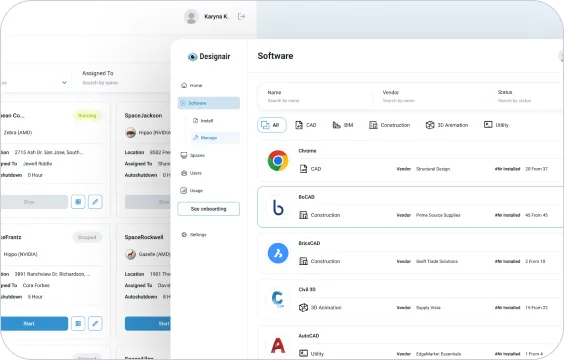This screenshot has width=564, height=360.
Task: Click the CAD category icon in Chrome row
Action: click(303, 169)
